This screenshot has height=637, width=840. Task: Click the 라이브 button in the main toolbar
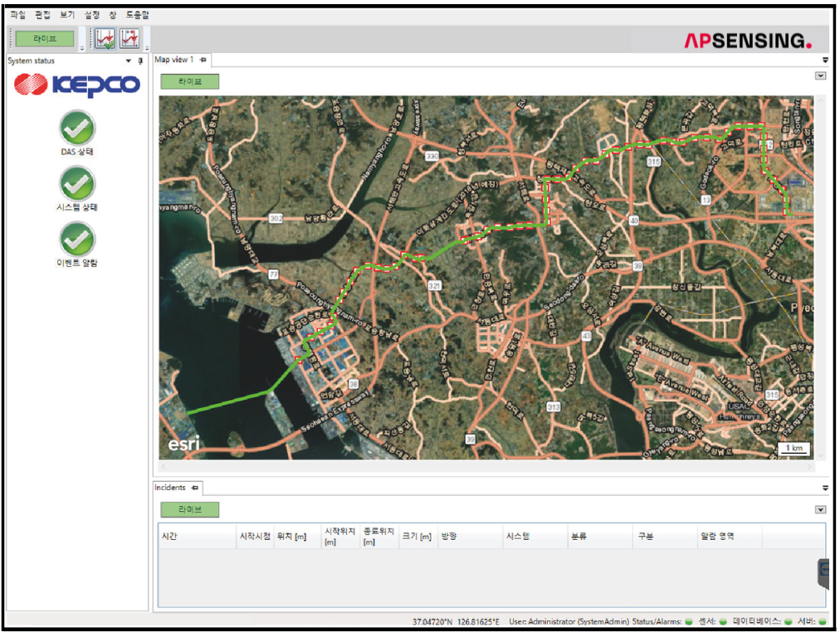[45, 38]
